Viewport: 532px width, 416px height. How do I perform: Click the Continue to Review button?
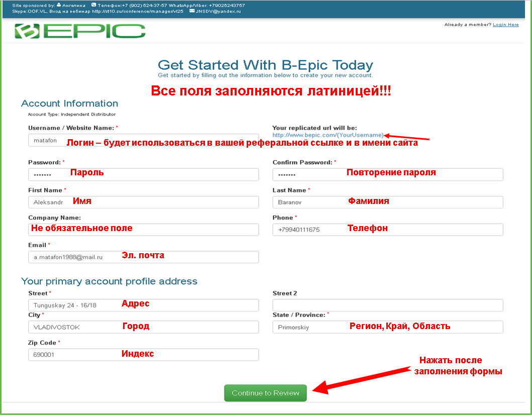265,393
